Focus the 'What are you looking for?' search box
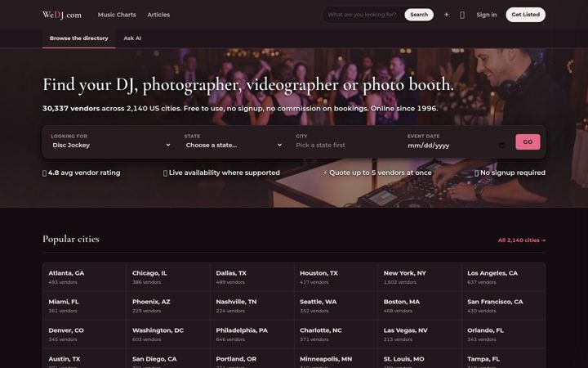Viewport: 588px width, 368px height. [363, 15]
